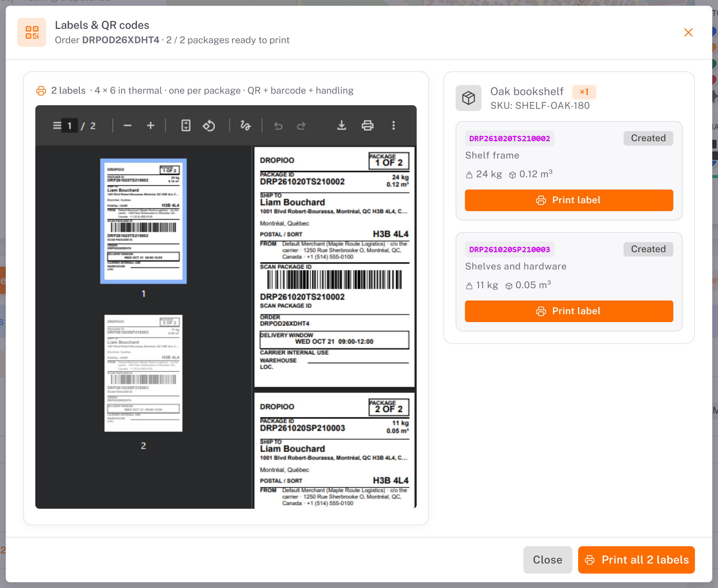Print label for DRP261020SP210003
Screen dimensions: 718x588
tap(569, 311)
